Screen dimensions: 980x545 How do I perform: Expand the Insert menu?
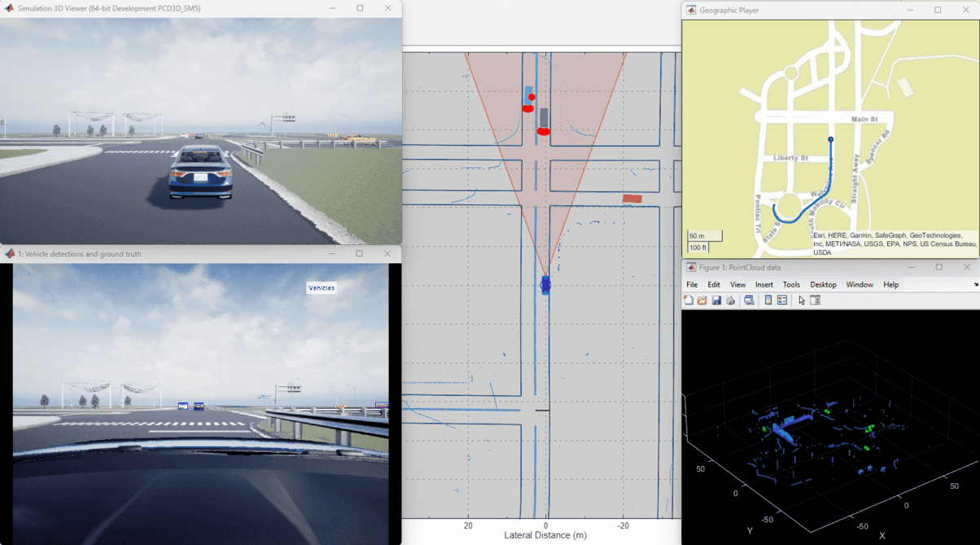point(764,284)
